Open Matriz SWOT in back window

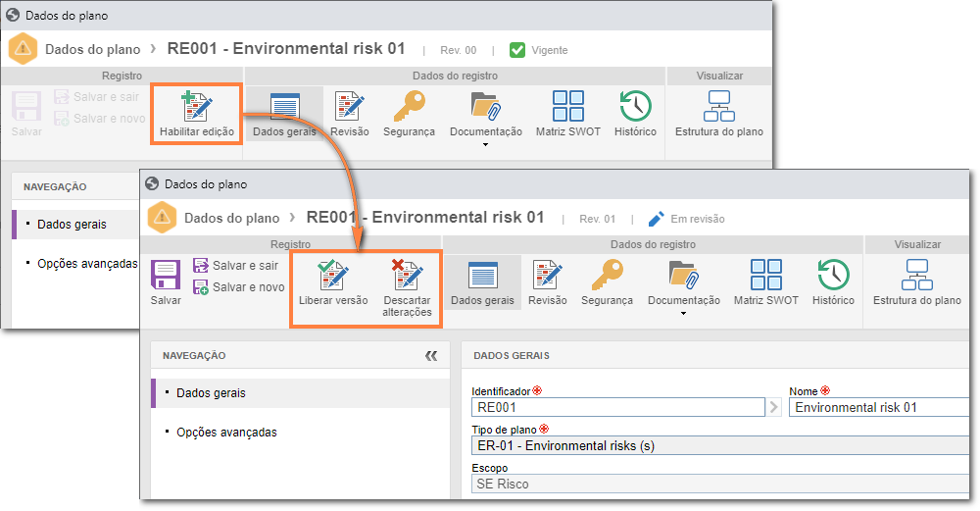pyautogui.click(x=567, y=115)
